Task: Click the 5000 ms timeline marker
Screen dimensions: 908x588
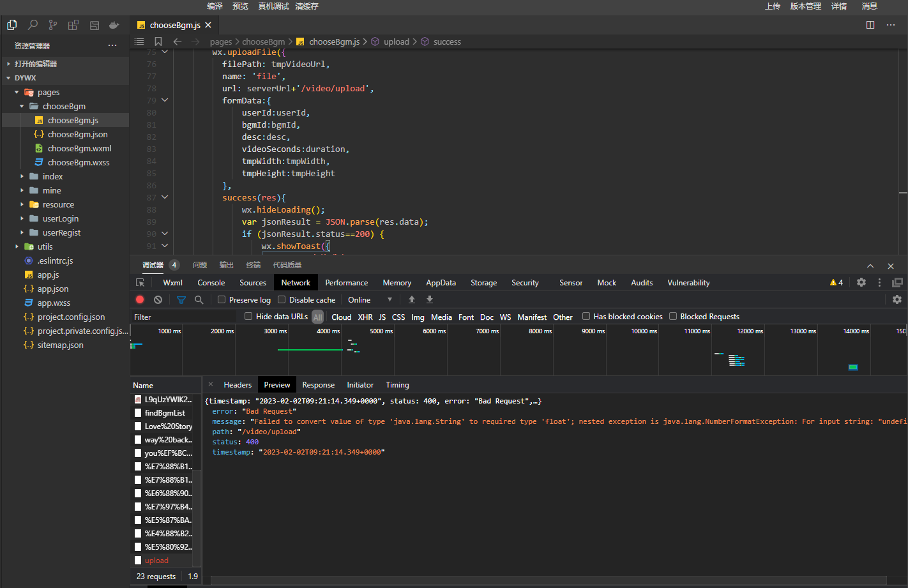Action: 381,331
